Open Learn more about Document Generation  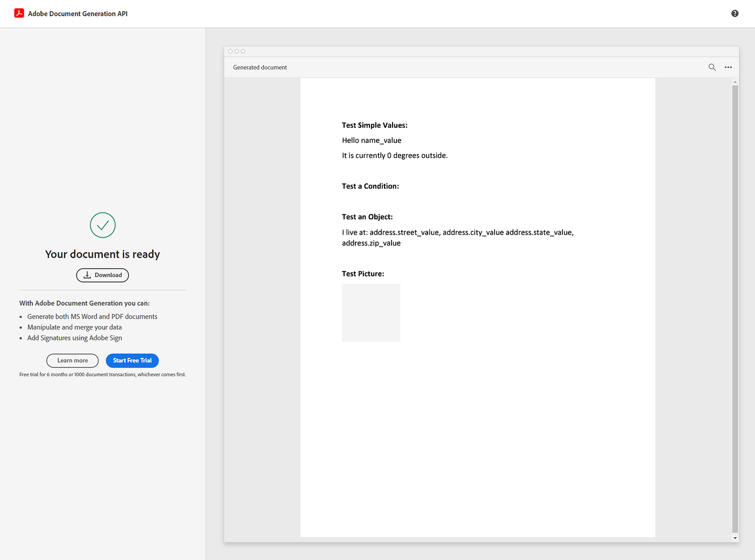click(x=72, y=361)
